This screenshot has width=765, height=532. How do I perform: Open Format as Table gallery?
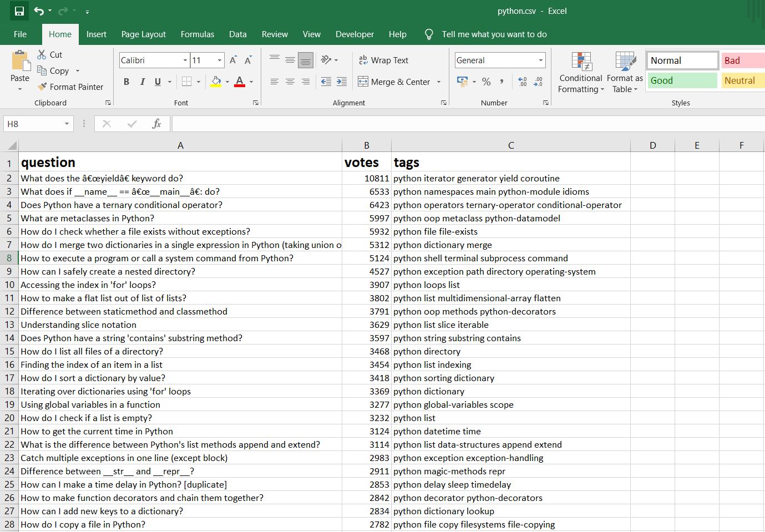point(625,73)
